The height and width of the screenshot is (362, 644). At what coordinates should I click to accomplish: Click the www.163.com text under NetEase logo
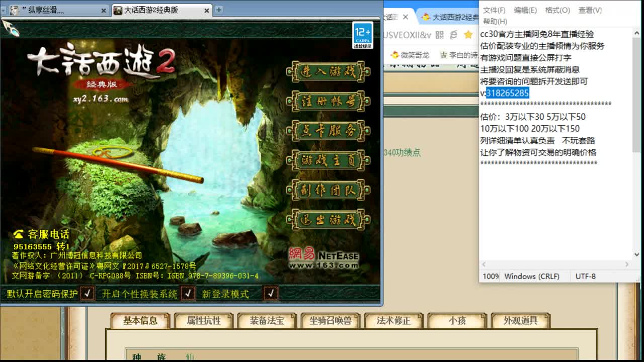point(324,265)
